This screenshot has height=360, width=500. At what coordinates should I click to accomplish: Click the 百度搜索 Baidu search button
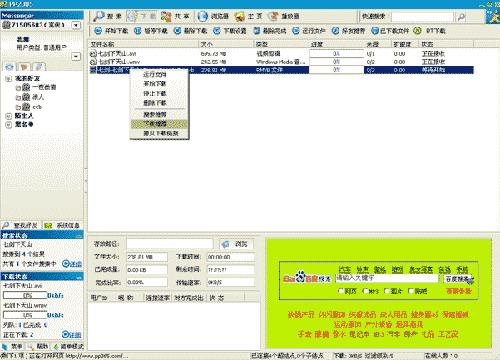point(458,279)
